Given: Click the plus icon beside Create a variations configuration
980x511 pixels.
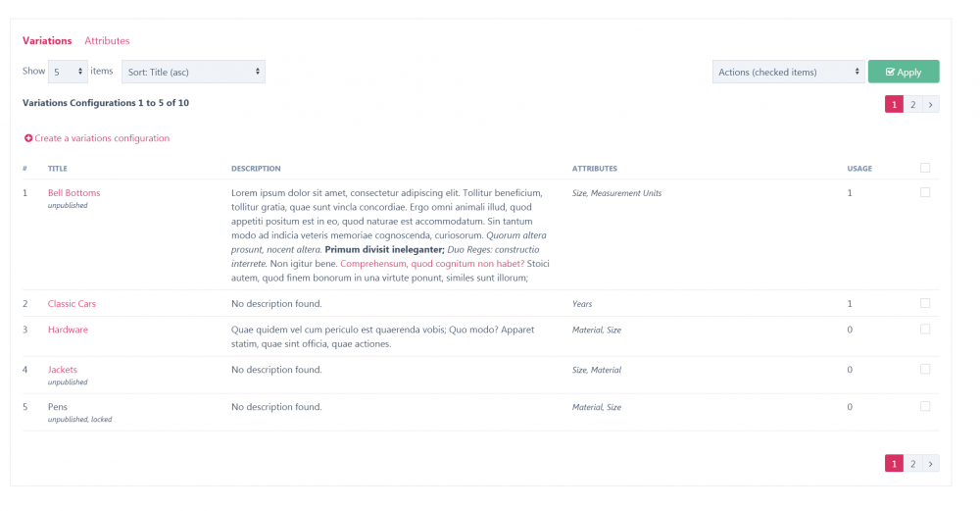Looking at the screenshot, I should click(28, 138).
